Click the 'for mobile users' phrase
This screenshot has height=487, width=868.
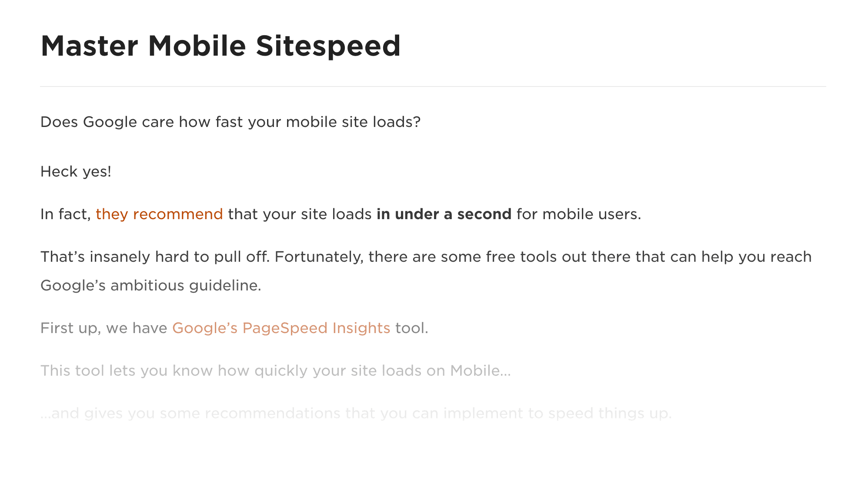pos(579,214)
